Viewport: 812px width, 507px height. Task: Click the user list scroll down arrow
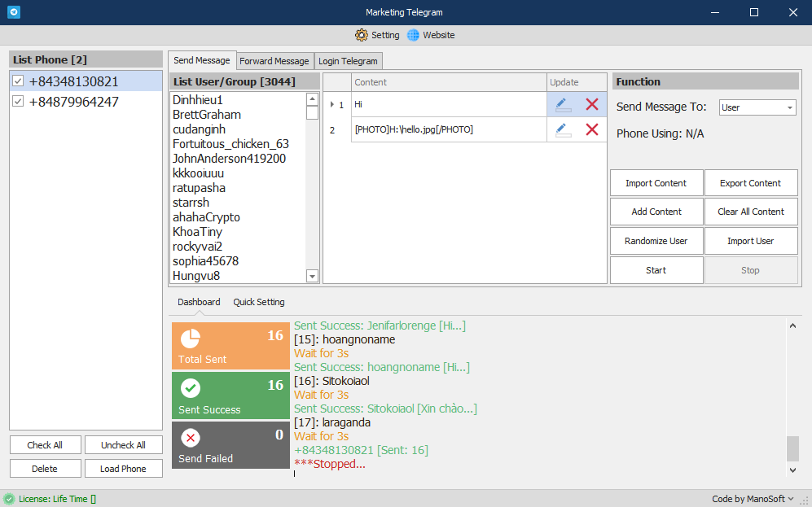[x=312, y=277]
